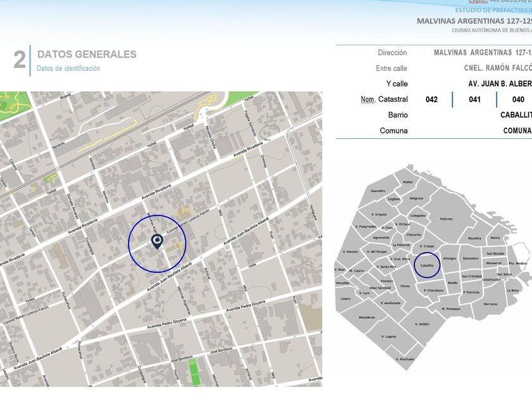Click the Palermo neighborhood label

446,219
